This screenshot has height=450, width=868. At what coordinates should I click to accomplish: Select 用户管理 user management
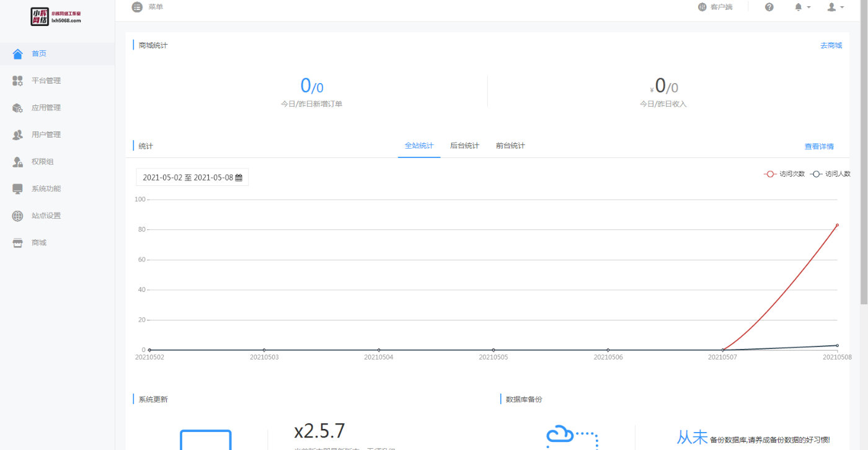(46, 135)
